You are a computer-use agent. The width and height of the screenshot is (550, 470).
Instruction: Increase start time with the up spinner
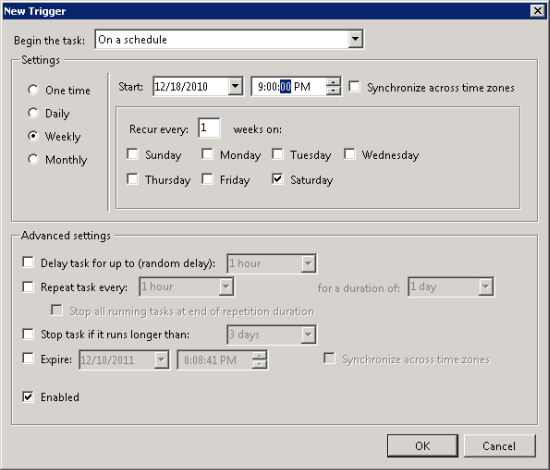click(x=333, y=82)
